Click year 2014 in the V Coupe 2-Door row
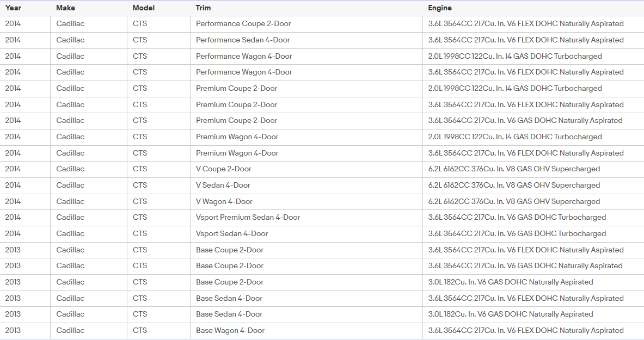 (x=13, y=169)
